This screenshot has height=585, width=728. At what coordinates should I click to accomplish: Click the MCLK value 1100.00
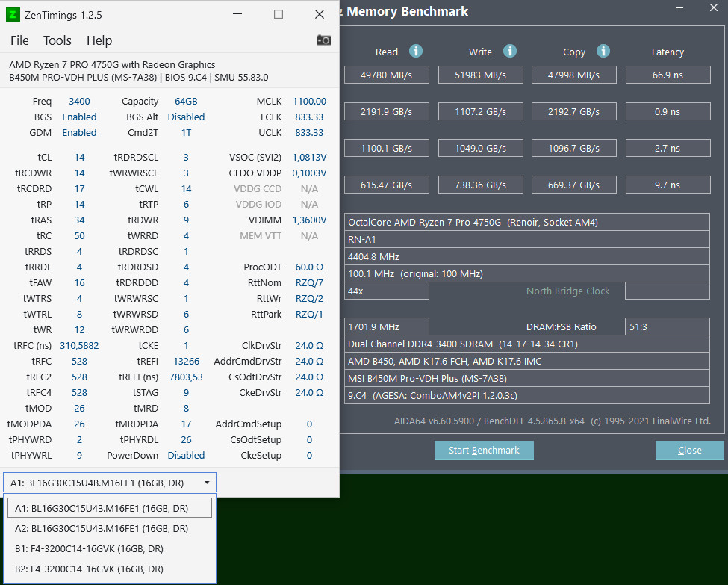pyautogui.click(x=309, y=102)
